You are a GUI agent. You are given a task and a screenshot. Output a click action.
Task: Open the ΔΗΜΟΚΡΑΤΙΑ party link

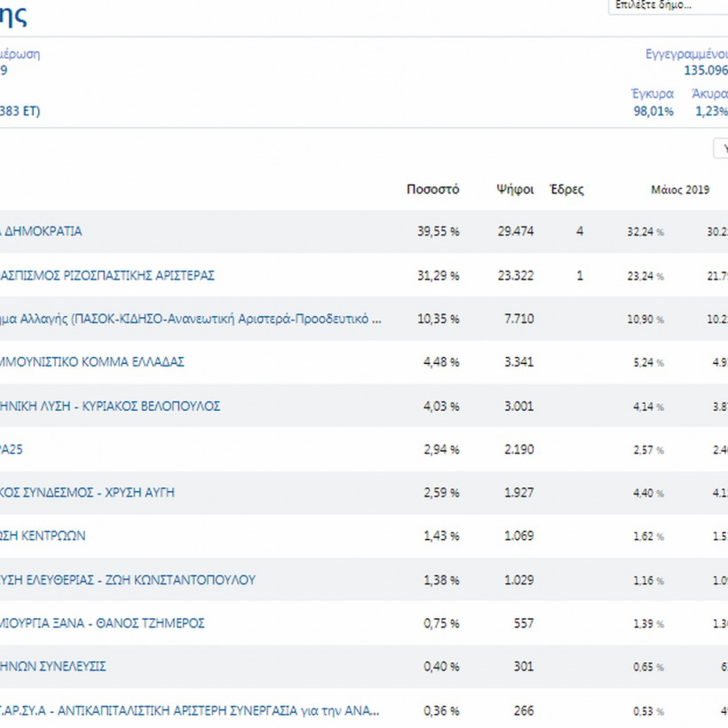point(41,231)
